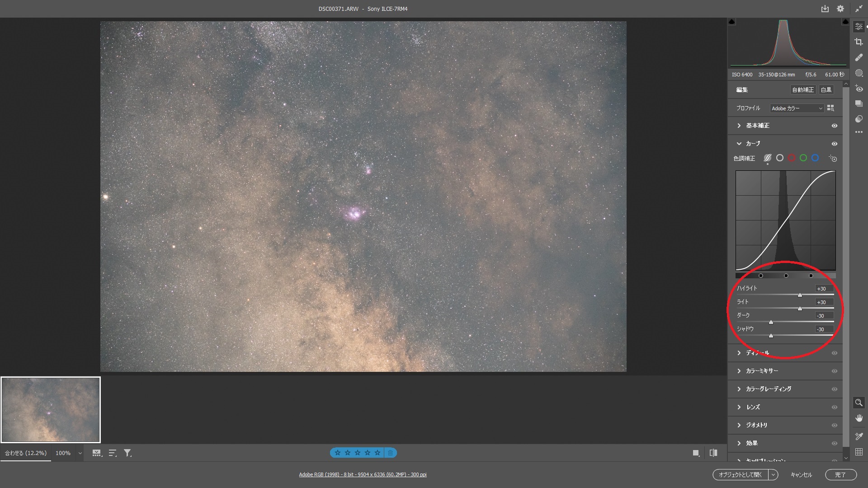Click the 完了 button
This screenshot has width=868, height=488.
[x=840, y=474]
